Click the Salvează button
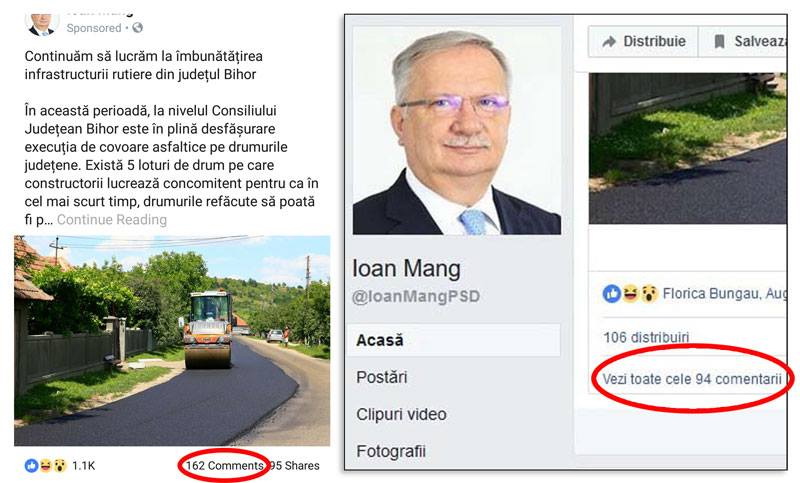The height and width of the screenshot is (483, 800). pos(742,41)
